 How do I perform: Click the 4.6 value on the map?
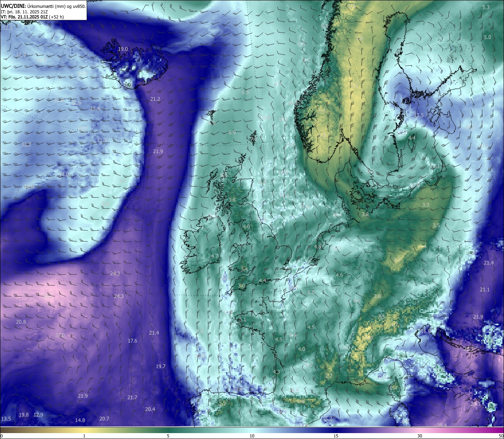point(339,275)
